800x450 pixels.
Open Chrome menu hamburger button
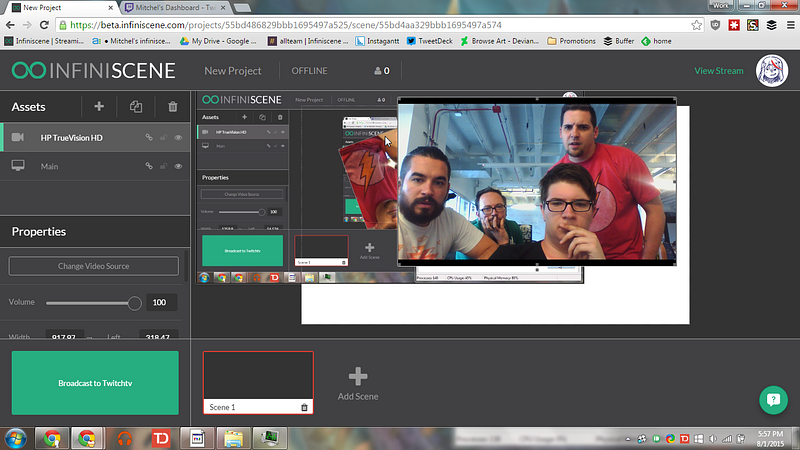click(790, 25)
